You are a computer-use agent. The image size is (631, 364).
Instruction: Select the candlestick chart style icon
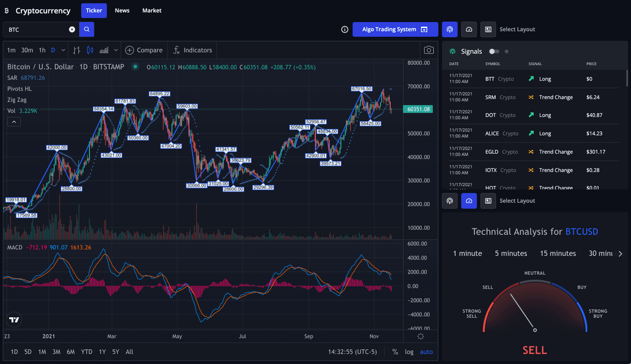click(90, 50)
